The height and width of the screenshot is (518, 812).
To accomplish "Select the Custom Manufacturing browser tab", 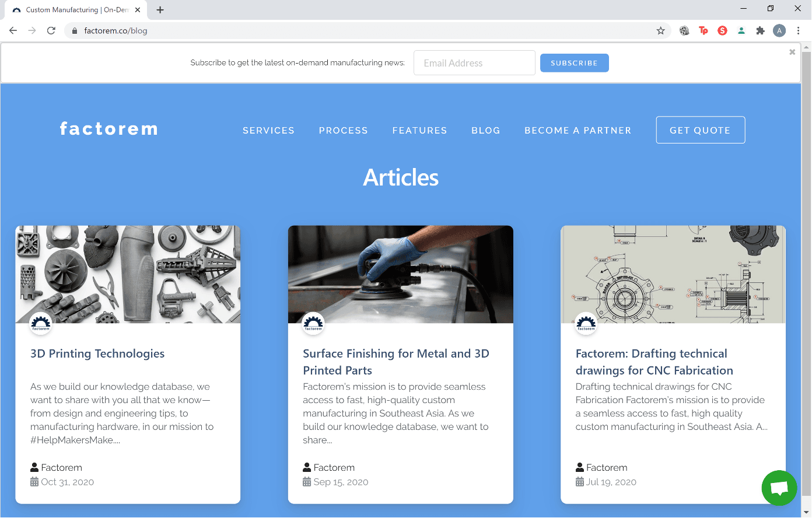I will [x=75, y=10].
